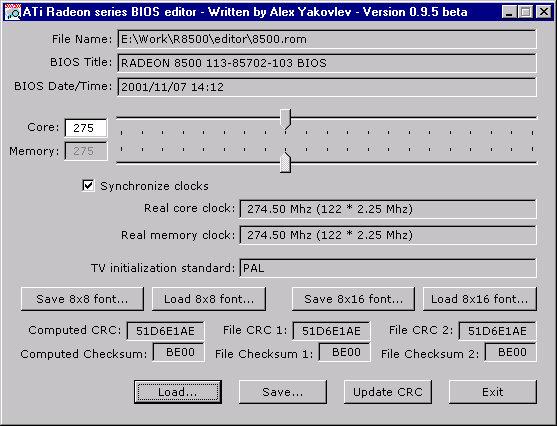The width and height of the screenshot is (557, 426).
Task: Click the File CRC 1 value field
Action: coord(331,331)
